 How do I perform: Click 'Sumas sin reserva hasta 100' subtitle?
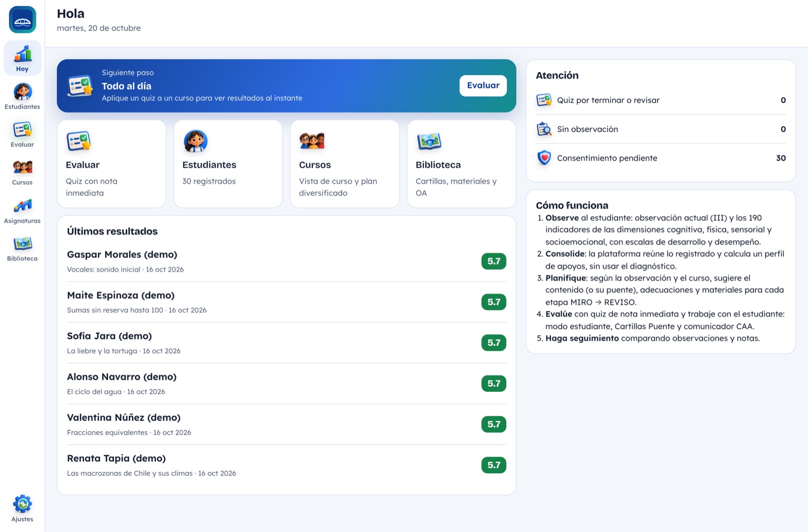click(115, 310)
